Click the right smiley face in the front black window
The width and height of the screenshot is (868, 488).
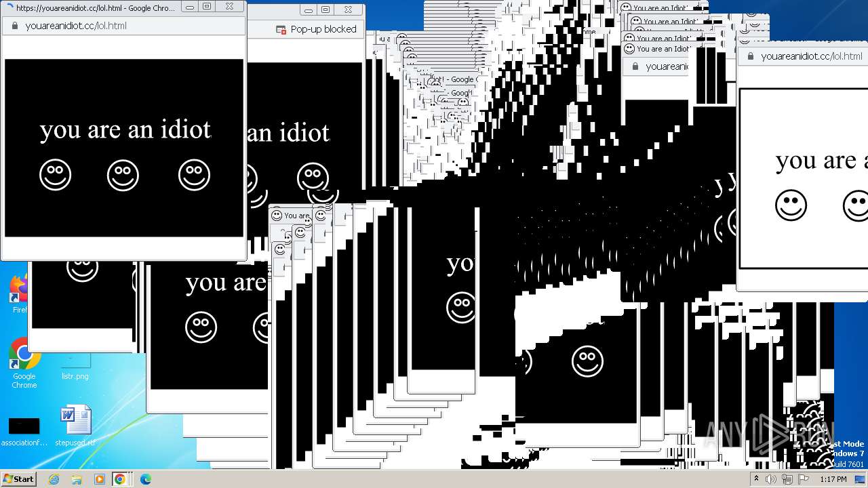pos(194,175)
